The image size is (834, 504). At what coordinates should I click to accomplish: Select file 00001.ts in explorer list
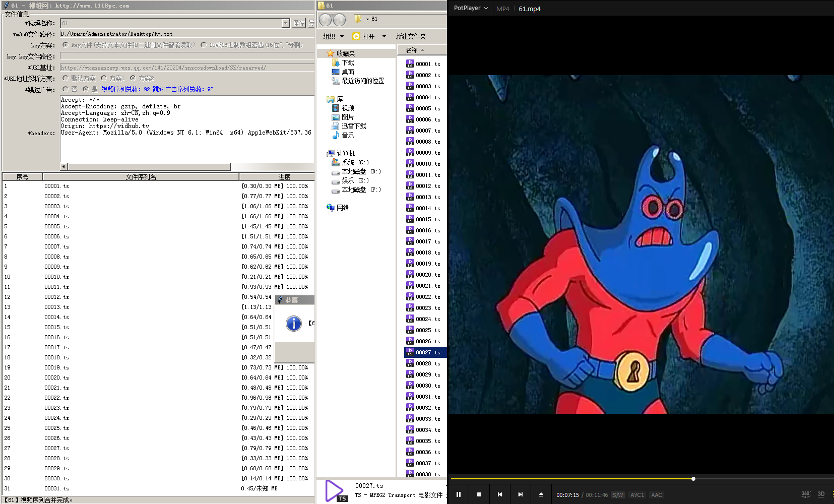[x=423, y=64]
